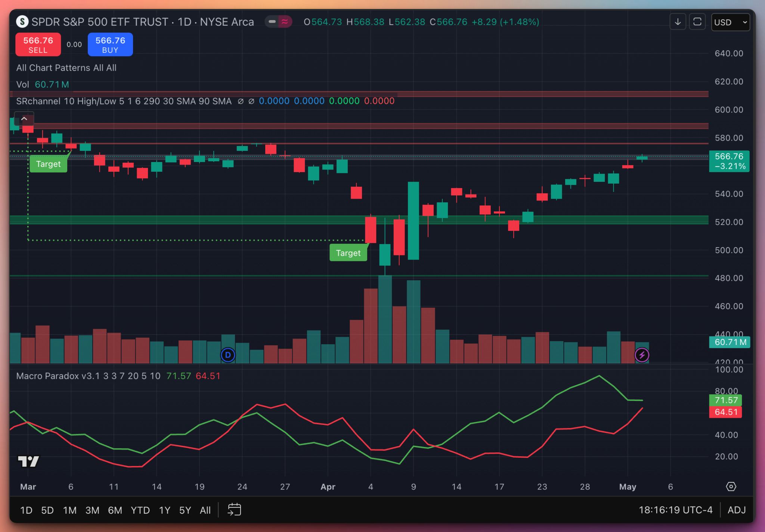This screenshot has width=765, height=532.
Task: Click the TradingView logo icon
Action: point(28,461)
